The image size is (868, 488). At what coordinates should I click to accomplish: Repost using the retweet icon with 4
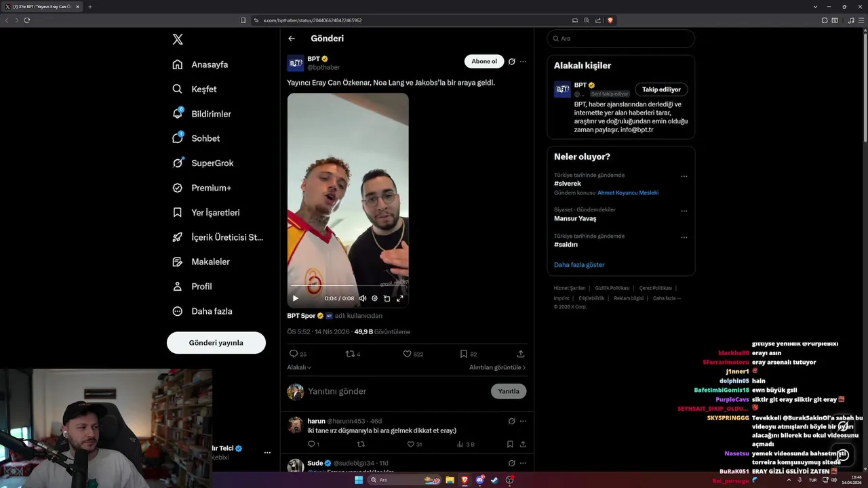coord(353,354)
